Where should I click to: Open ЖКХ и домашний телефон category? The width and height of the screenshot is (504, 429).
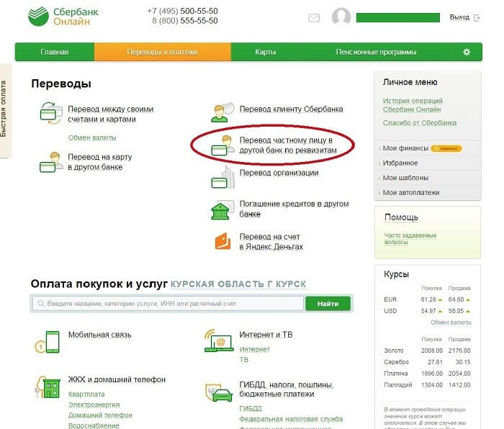point(117,379)
